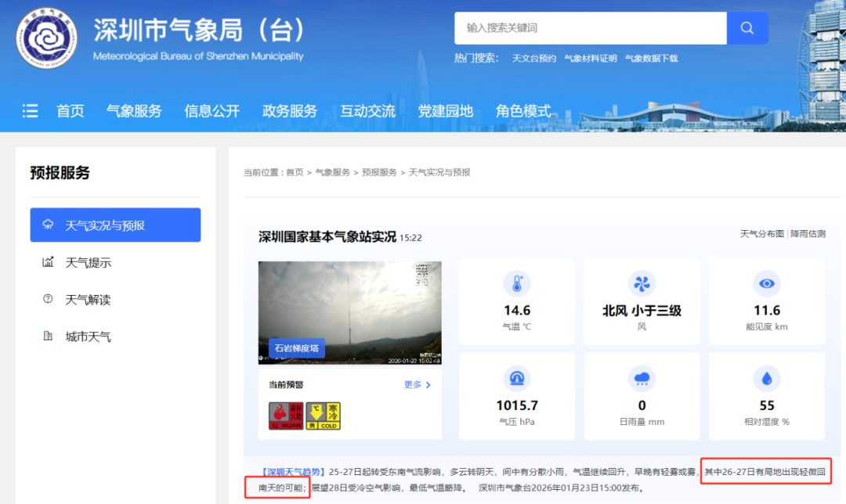Click the 石岩梯度塔 webcam image
The width and height of the screenshot is (846, 504).
pos(349,312)
